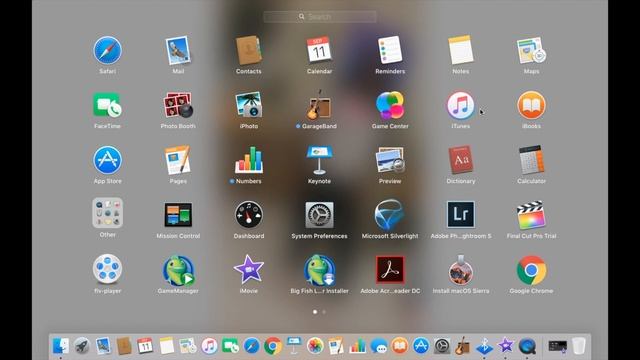Open the App Store in Launchpad grid
The width and height of the screenshot is (640, 360).
click(107, 160)
